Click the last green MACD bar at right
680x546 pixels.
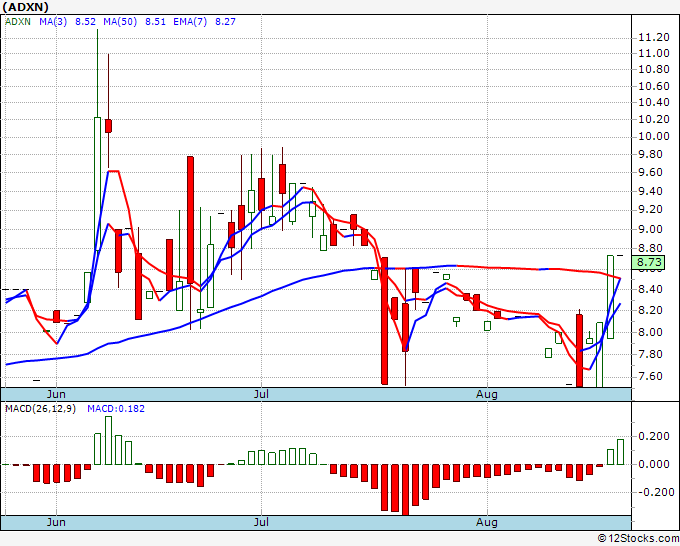(621, 452)
